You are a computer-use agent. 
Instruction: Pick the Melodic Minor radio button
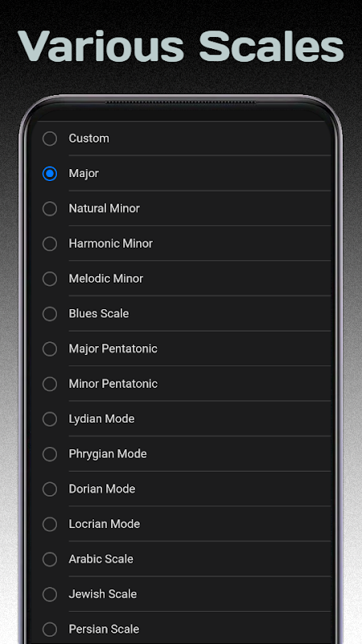coord(50,279)
